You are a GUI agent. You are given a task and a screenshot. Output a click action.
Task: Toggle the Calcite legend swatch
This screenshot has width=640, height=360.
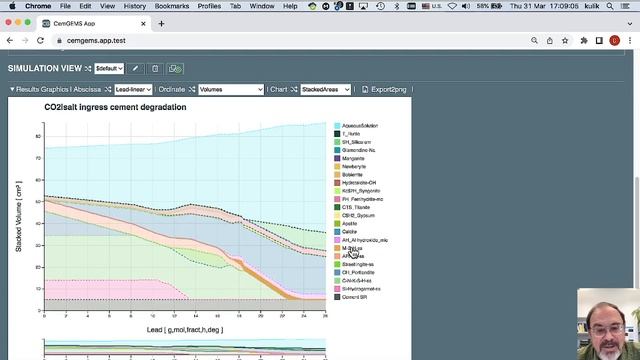tap(337, 232)
